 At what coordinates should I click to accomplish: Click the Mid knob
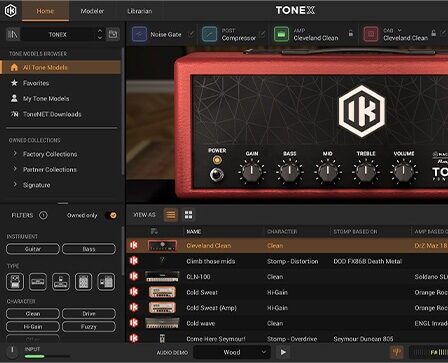[x=328, y=172]
